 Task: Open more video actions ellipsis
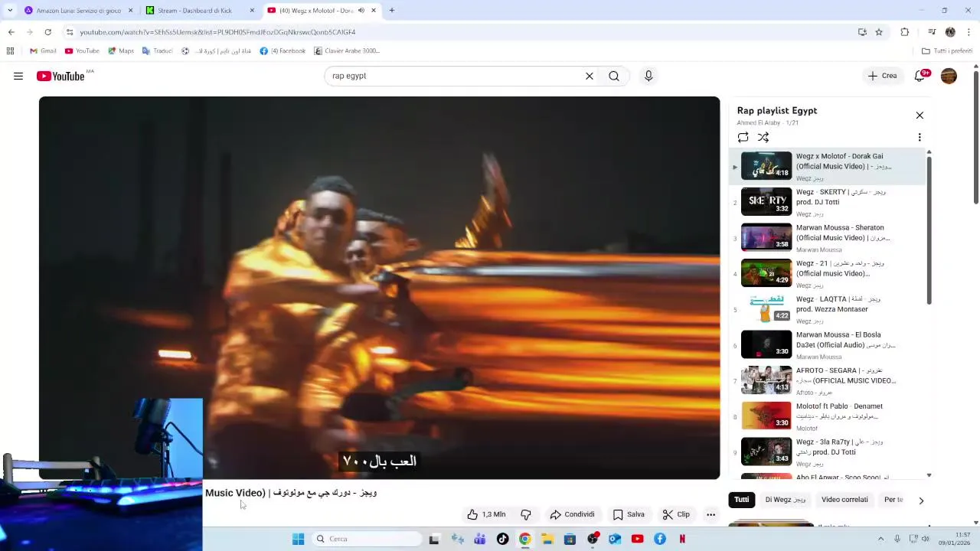tap(710, 514)
